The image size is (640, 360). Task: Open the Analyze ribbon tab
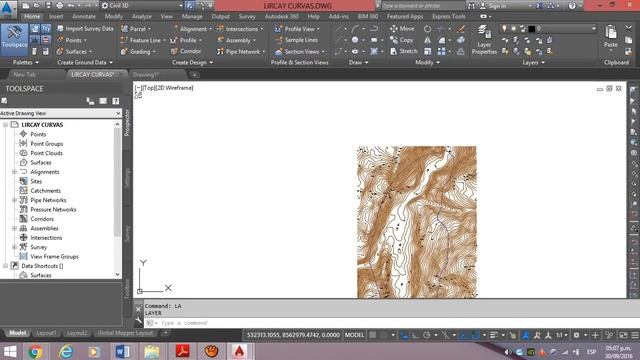point(141,16)
